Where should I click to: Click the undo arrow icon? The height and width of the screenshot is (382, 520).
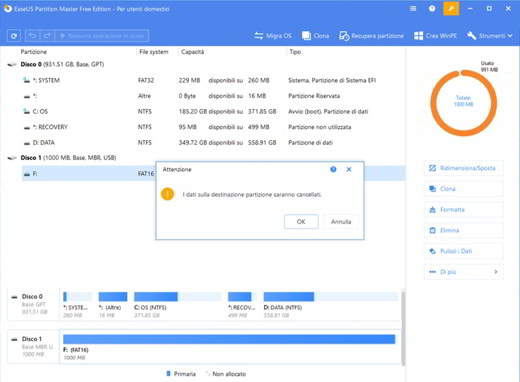pos(33,36)
